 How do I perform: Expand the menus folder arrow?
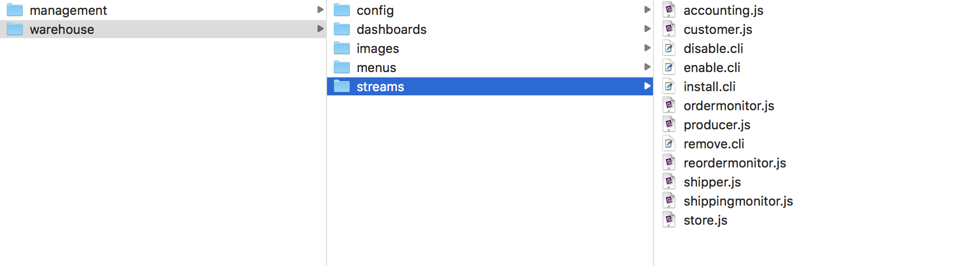[x=647, y=67]
